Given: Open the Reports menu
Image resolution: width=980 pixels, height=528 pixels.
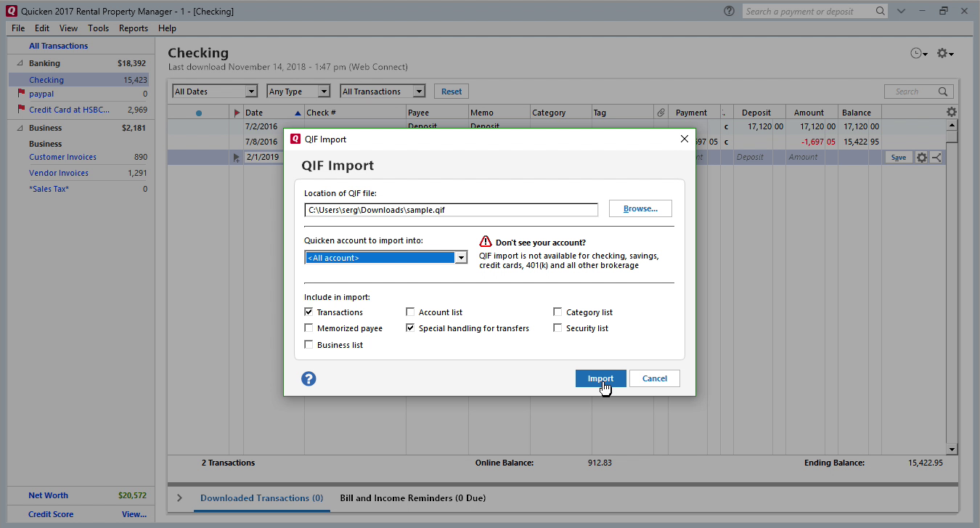Looking at the screenshot, I should coord(134,28).
